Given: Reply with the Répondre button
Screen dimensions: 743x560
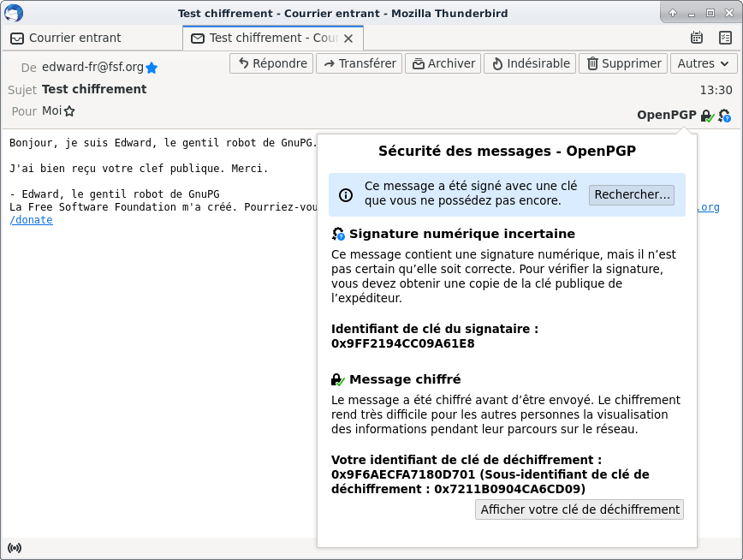Looking at the screenshot, I should pos(271,63).
